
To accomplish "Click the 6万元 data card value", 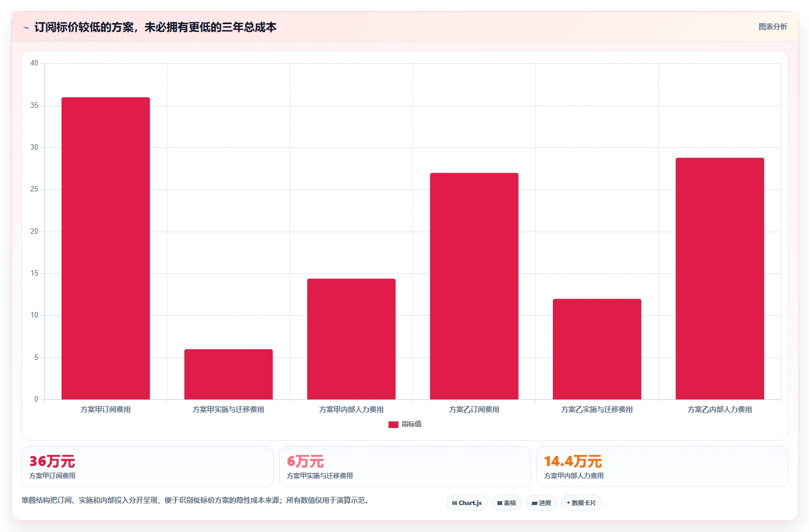I will tap(305, 461).
